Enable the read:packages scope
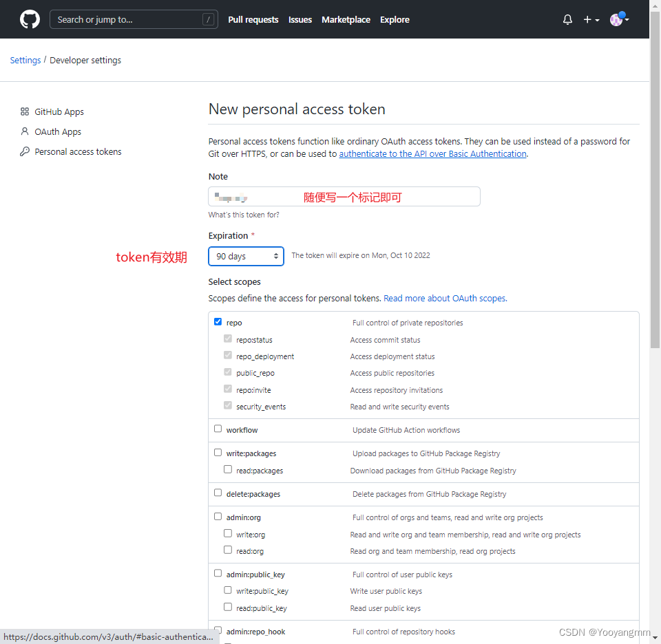The width and height of the screenshot is (661, 644). point(228,469)
